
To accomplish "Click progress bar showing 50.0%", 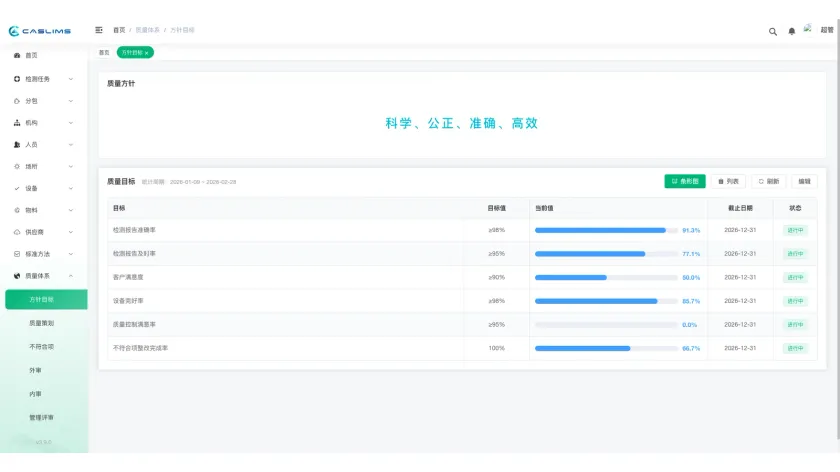I will 606,278.
